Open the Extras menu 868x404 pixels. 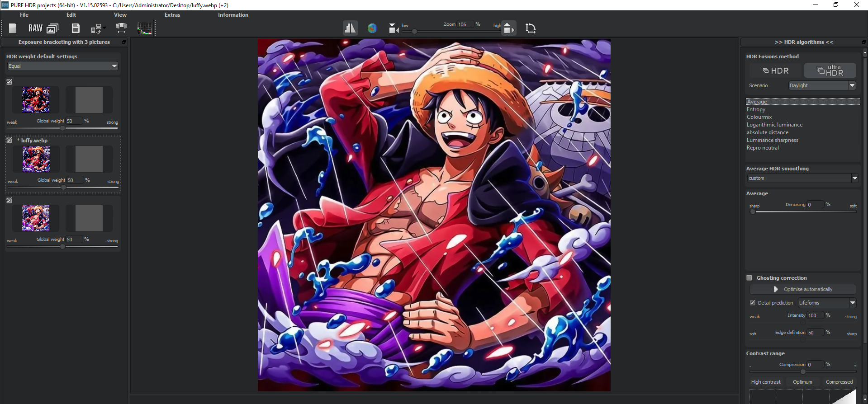pos(172,15)
